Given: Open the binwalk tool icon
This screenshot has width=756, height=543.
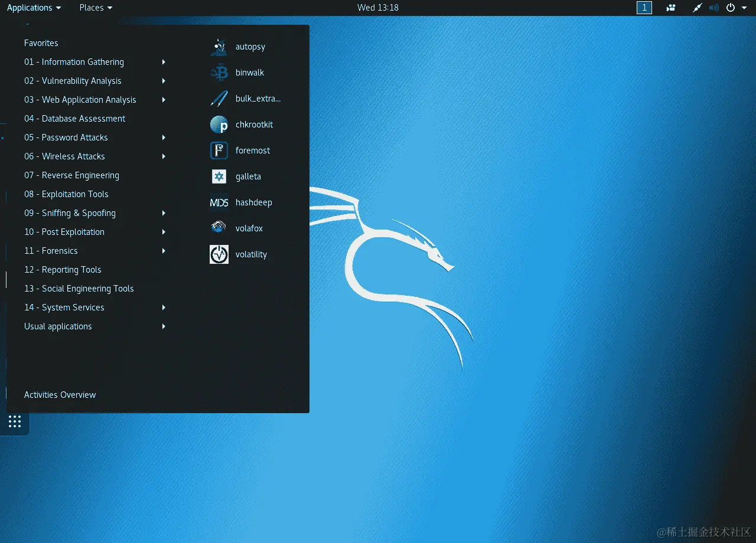Looking at the screenshot, I should pos(219,73).
